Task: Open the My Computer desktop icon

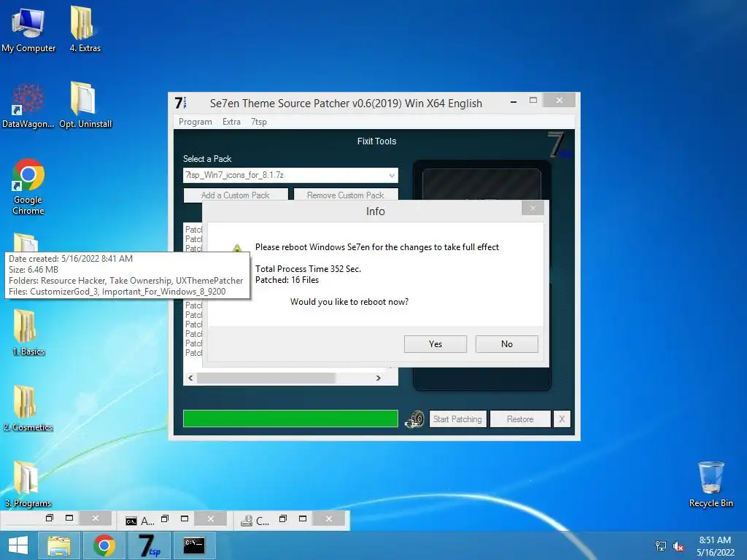Action: [x=28, y=29]
